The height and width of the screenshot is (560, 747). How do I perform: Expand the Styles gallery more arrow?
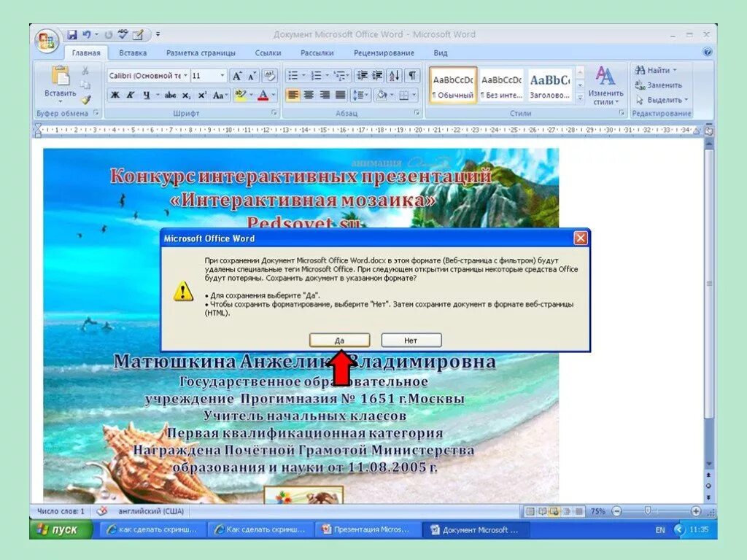click(580, 98)
